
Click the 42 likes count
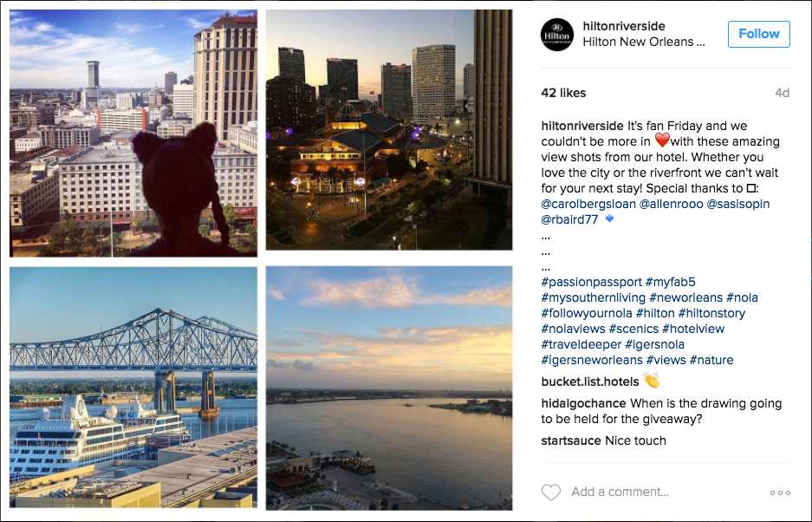point(563,93)
